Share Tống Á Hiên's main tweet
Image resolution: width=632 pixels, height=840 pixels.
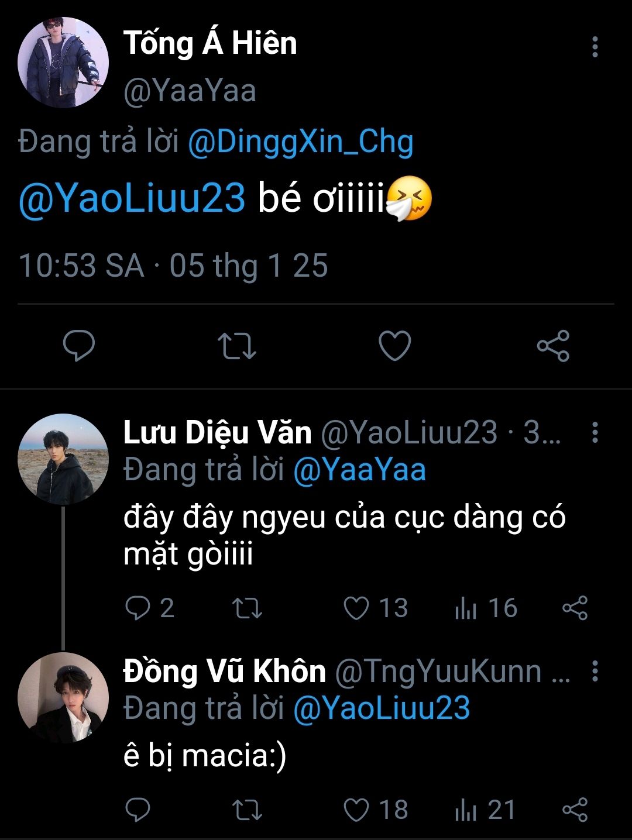click(x=553, y=345)
